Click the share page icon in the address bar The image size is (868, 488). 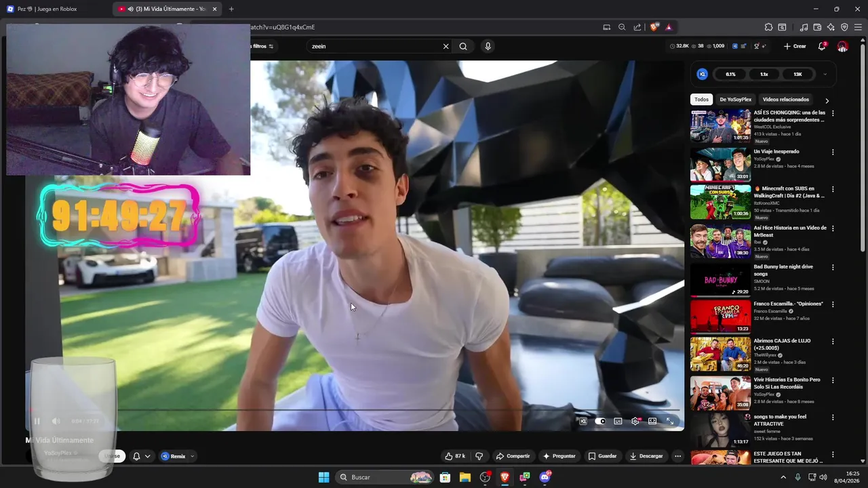point(637,27)
